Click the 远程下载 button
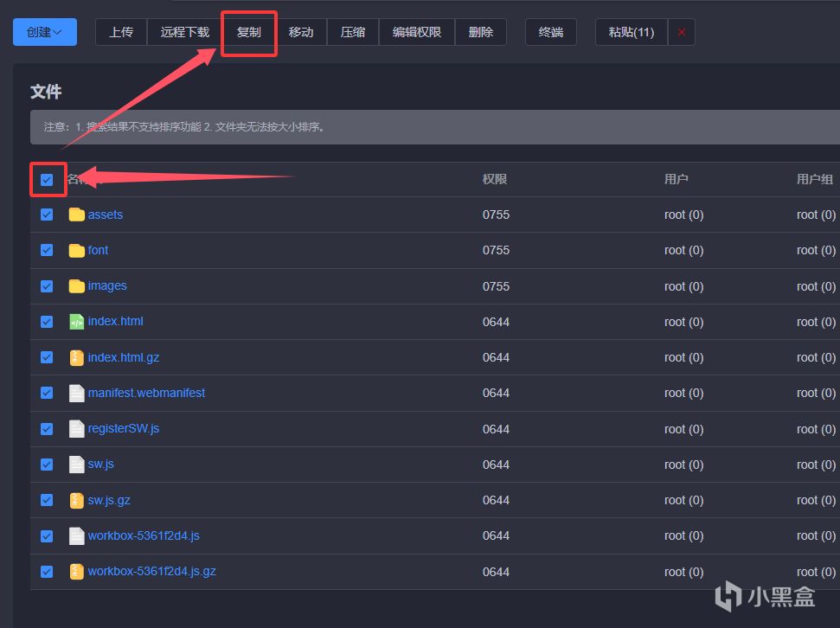 [x=185, y=32]
